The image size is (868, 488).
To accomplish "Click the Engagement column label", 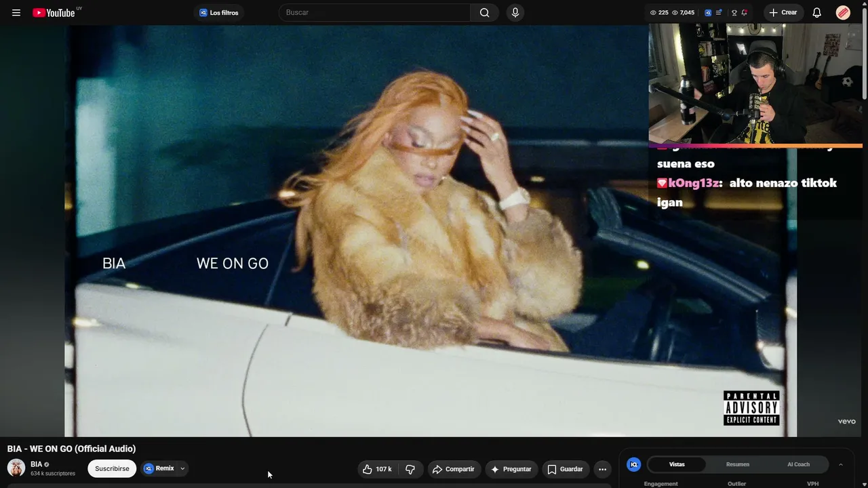I will 661,484.
